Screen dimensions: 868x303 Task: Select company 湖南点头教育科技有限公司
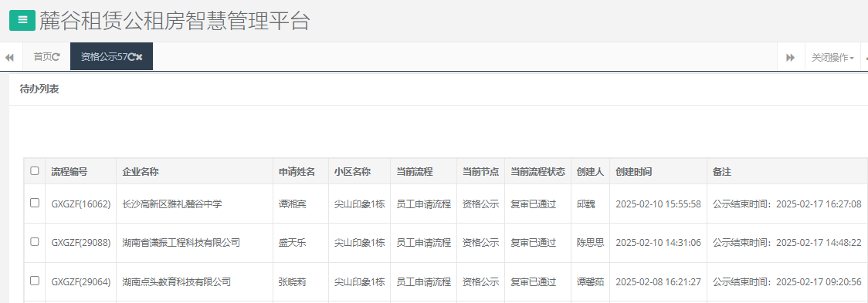click(177, 282)
